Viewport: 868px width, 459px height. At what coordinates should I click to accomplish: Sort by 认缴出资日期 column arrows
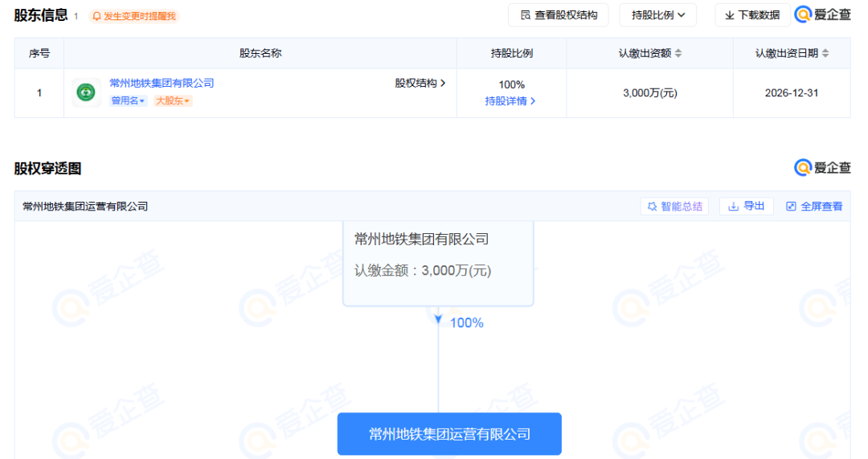click(x=825, y=53)
